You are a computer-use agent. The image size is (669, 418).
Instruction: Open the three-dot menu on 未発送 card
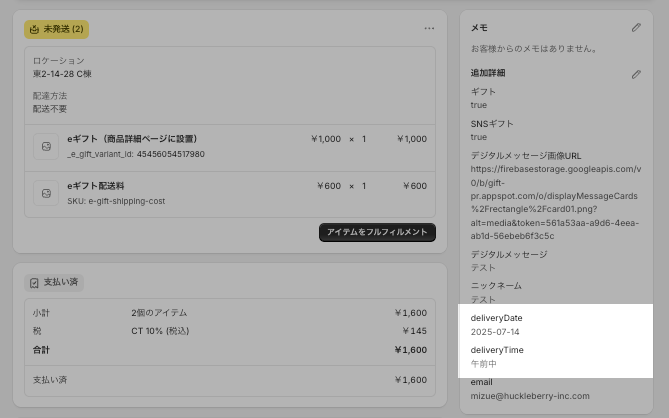(429, 29)
